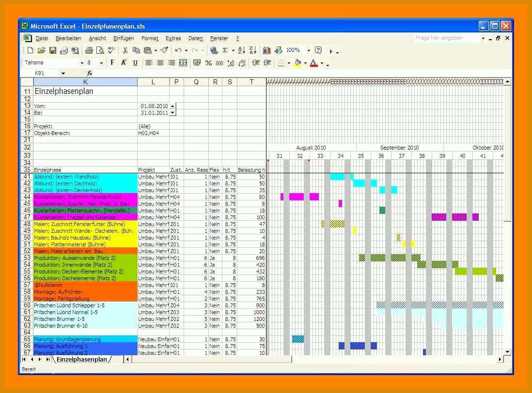Open the Daten menu
532x393 pixels.
click(195, 38)
